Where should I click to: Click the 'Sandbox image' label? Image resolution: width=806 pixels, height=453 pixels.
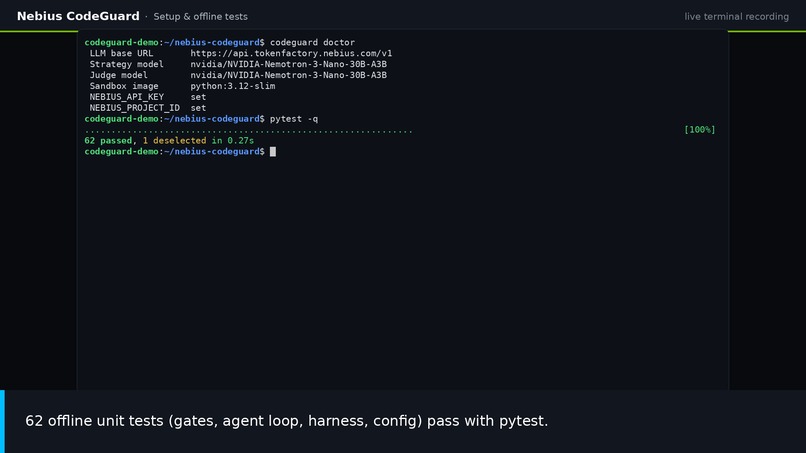click(124, 86)
